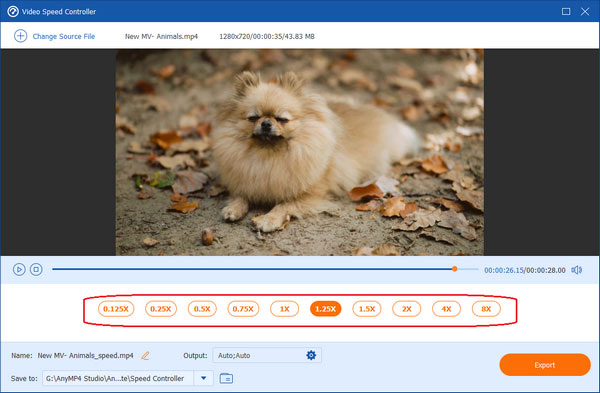Click the video preview of the dog
Screen dimensions: 600x393
click(x=300, y=152)
